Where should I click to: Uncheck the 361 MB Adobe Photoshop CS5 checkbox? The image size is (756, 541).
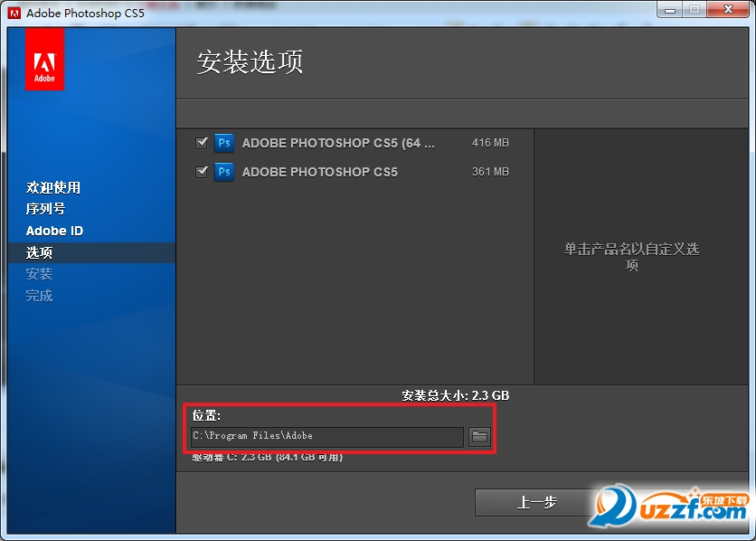click(x=202, y=172)
